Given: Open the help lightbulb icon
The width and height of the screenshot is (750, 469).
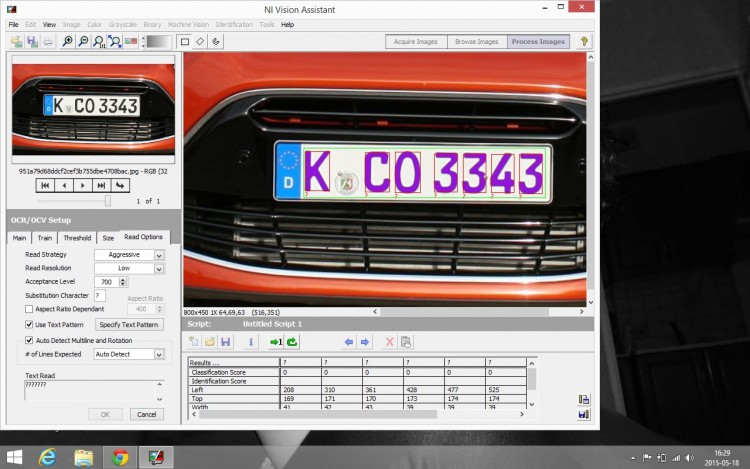Looking at the screenshot, I should pyautogui.click(x=584, y=42).
